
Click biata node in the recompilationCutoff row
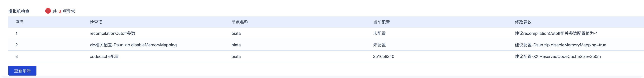[x=236, y=33]
